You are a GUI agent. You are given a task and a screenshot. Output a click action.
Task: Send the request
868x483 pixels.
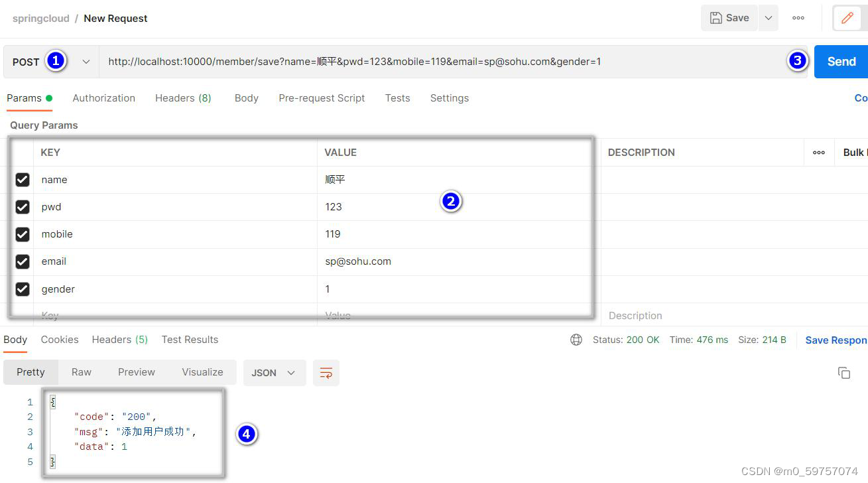tap(841, 62)
